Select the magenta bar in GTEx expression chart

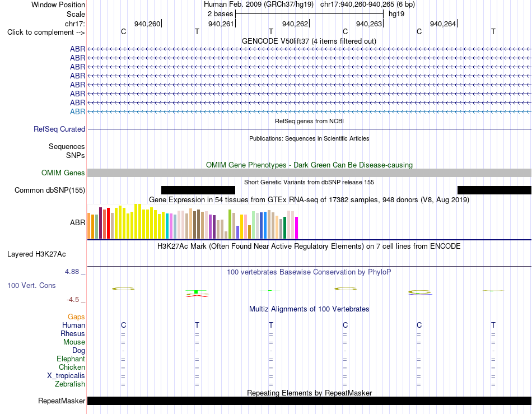click(x=297, y=227)
